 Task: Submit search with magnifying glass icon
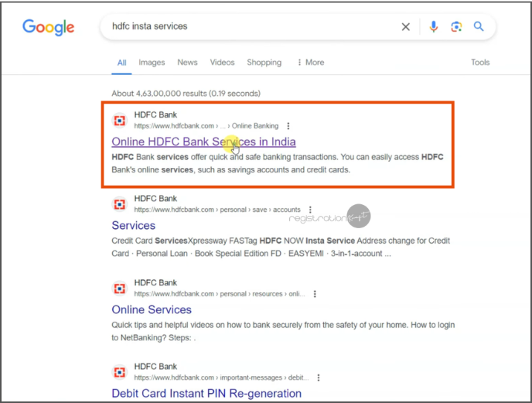[x=479, y=26]
